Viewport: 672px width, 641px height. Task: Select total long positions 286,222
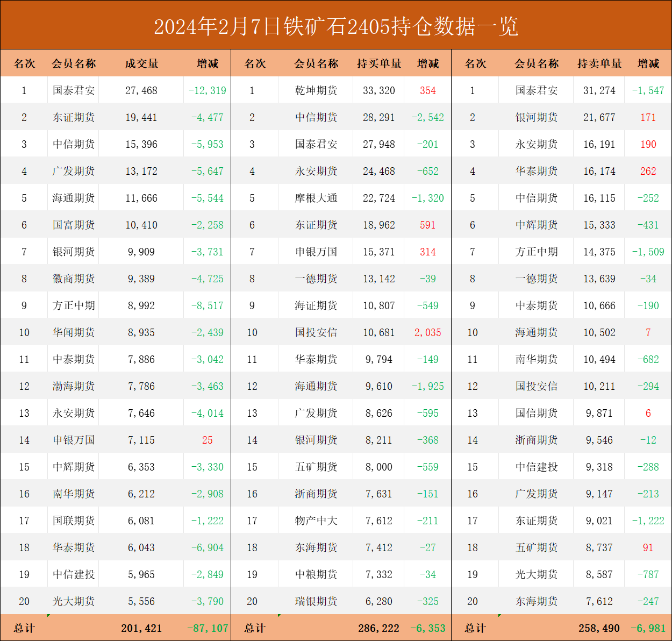tap(379, 628)
